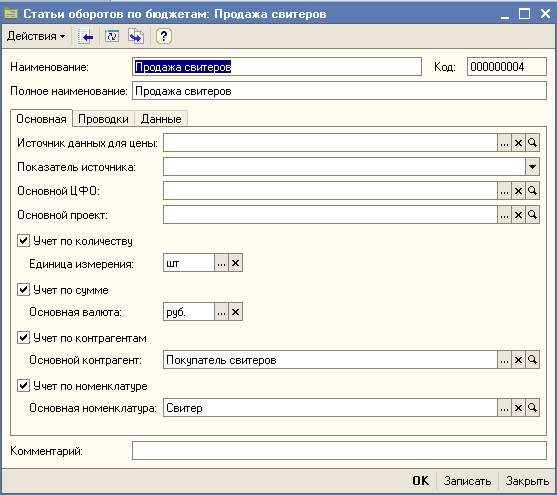557x495 pixels.
Task: Toggle the Учет по номенклатуре checkbox
Action: click(x=23, y=386)
